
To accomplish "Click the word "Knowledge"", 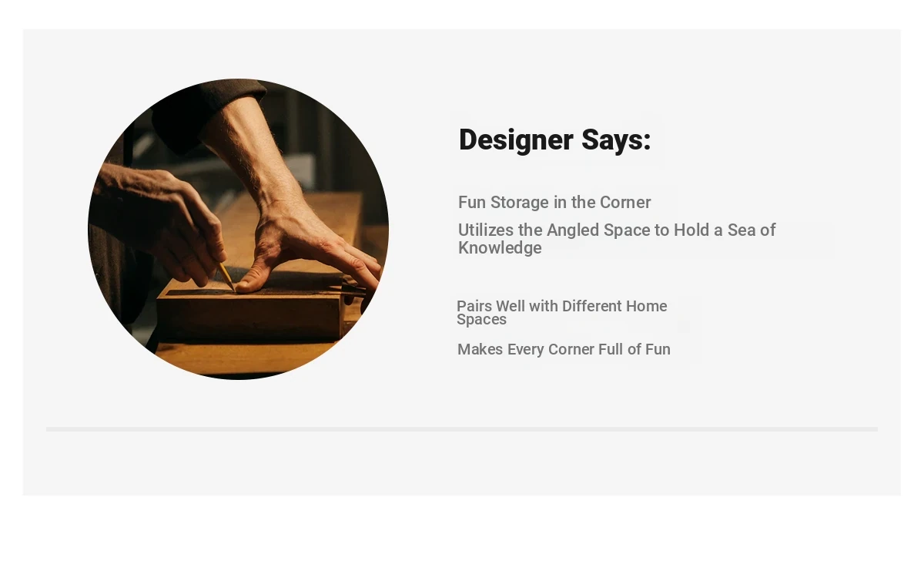I will coord(500,248).
